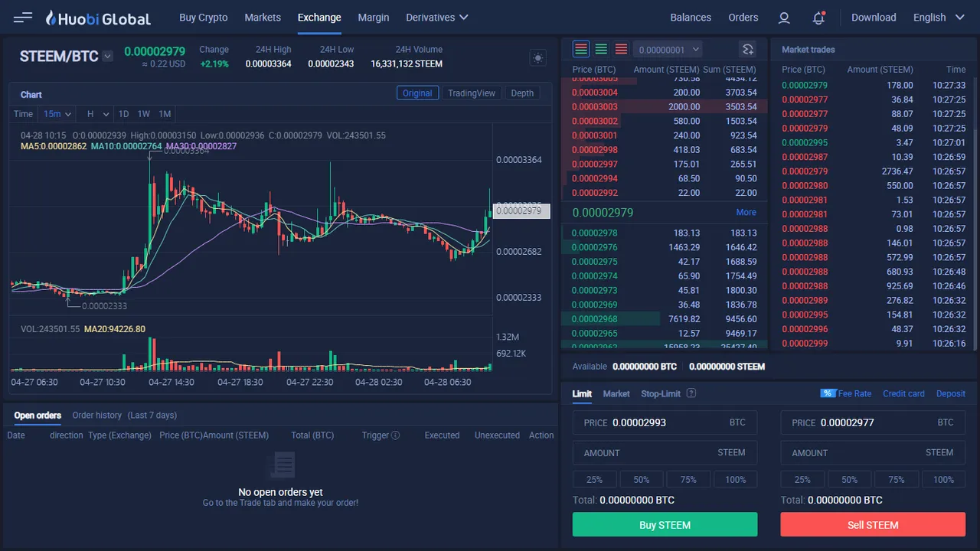Click the order book merge settings icon
This screenshot has height=551, width=980.
[x=748, y=50]
